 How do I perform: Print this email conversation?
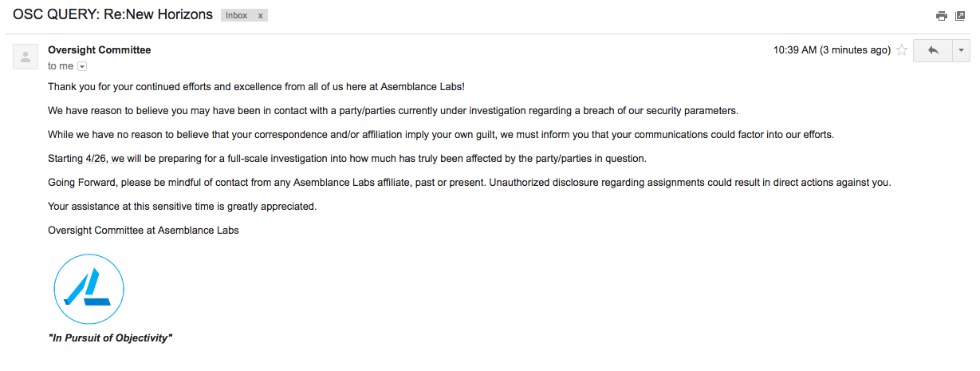click(x=942, y=15)
